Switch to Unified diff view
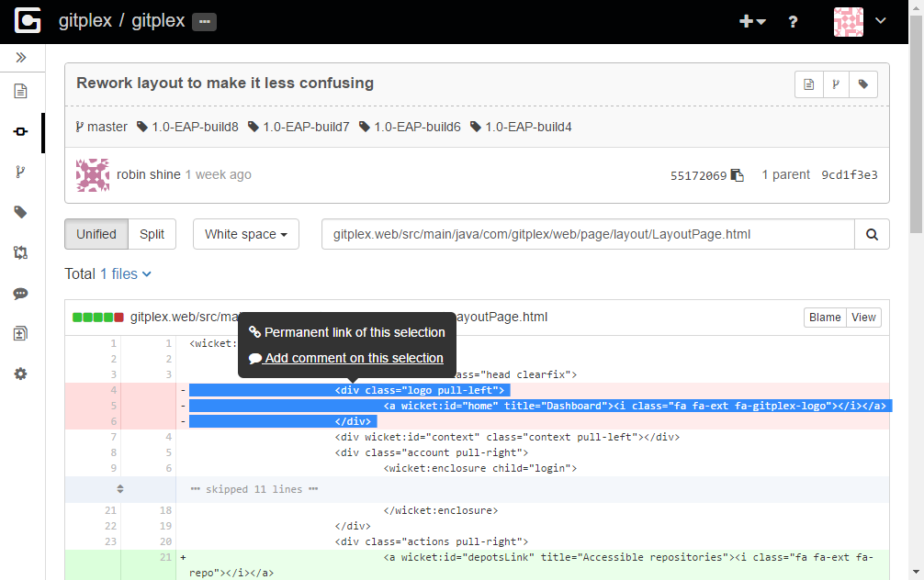 pos(96,234)
